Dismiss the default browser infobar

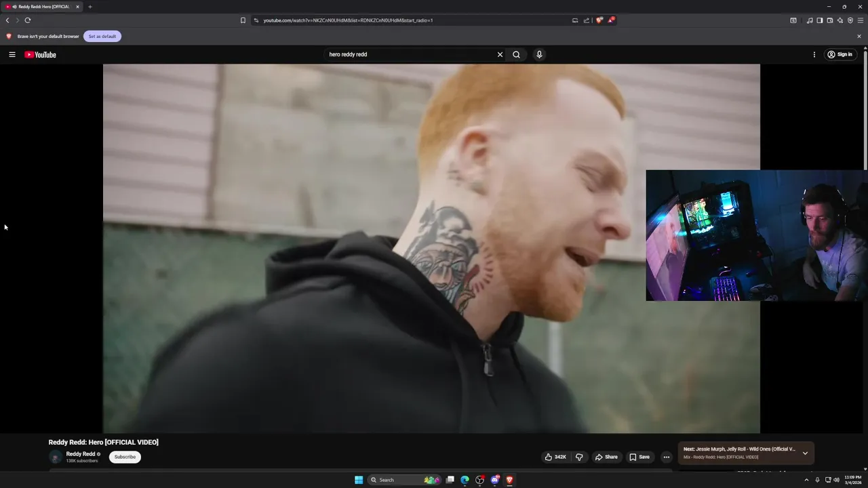[x=859, y=36]
